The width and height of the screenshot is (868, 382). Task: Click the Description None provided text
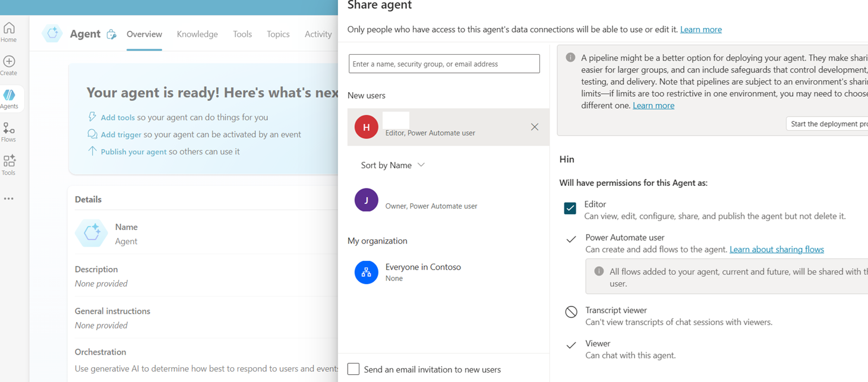click(101, 283)
